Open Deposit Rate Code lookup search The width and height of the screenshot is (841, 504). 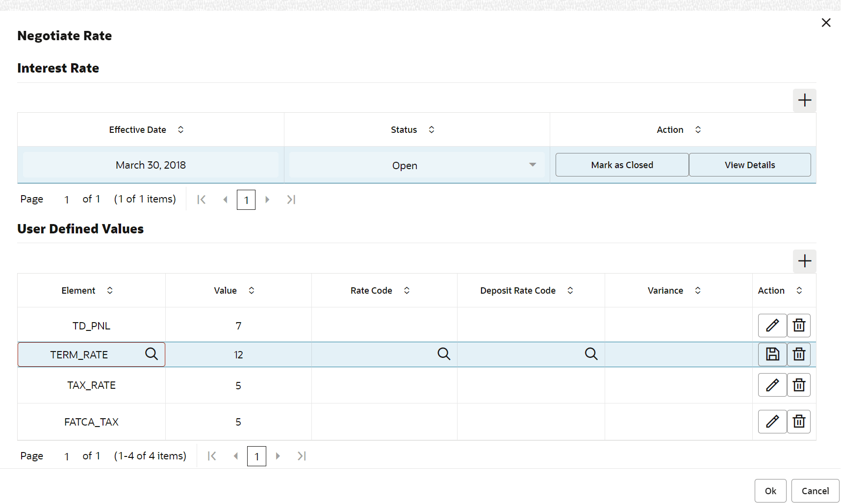tap(591, 354)
